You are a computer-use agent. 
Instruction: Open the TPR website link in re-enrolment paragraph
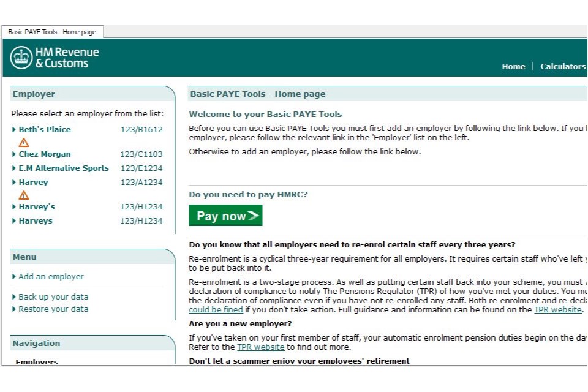[557, 310]
